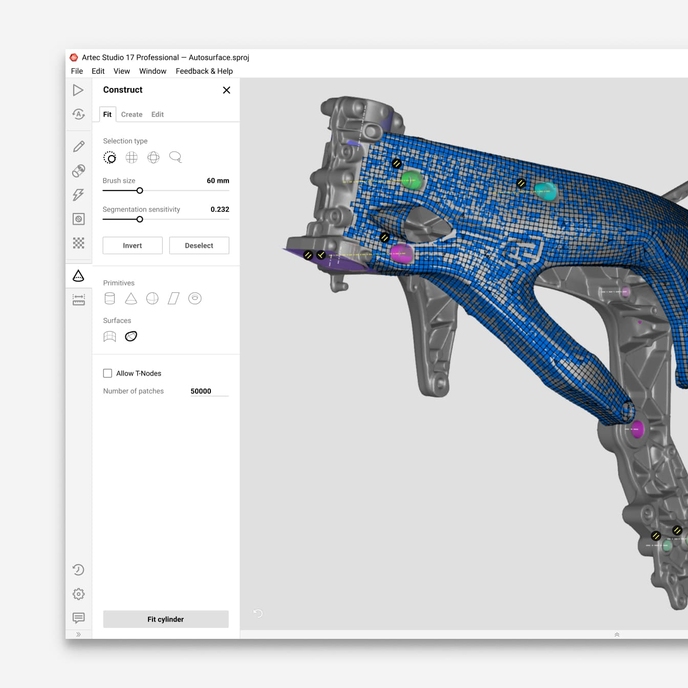The height and width of the screenshot is (688, 688).
Task: Click the Invert button
Action: [133, 245]
